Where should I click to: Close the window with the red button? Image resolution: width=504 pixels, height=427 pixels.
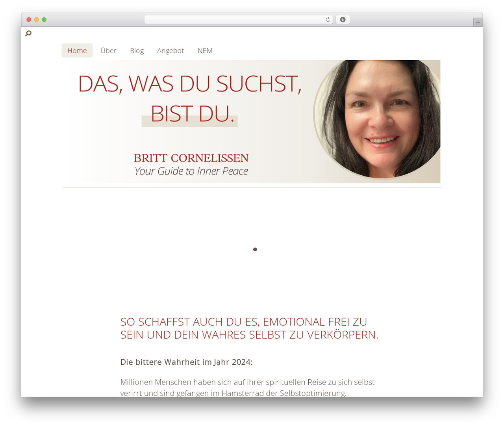coord(29,20)
